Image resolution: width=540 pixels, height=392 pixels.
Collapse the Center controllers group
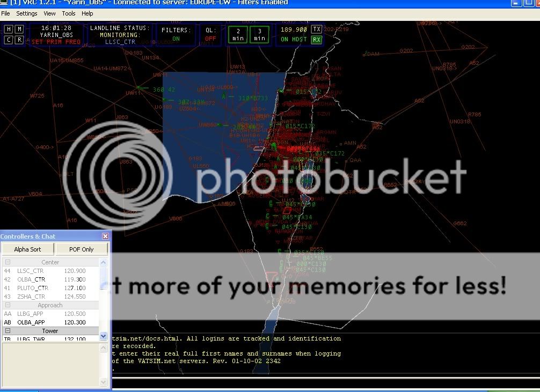pos(8,262)
